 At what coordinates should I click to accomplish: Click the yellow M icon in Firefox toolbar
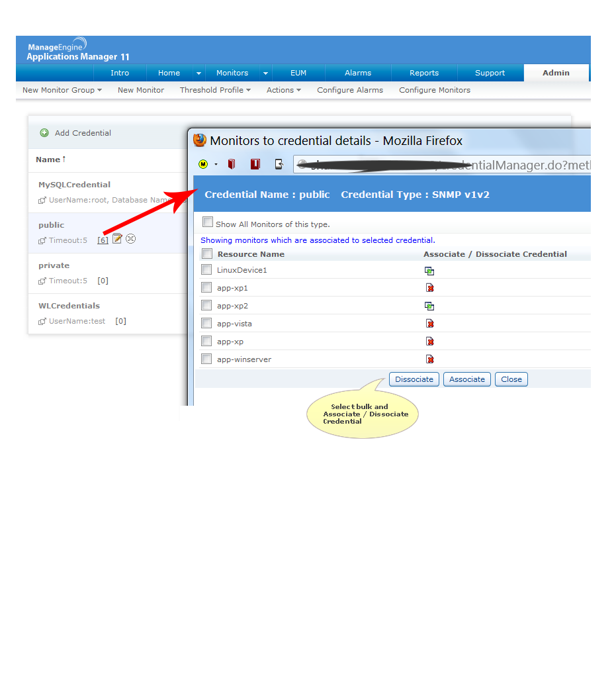pyautogui.click(x=203, y=164)
